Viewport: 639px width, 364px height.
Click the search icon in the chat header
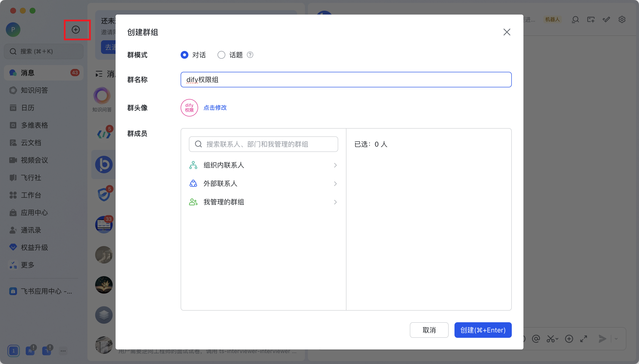[x=575, y=19]
